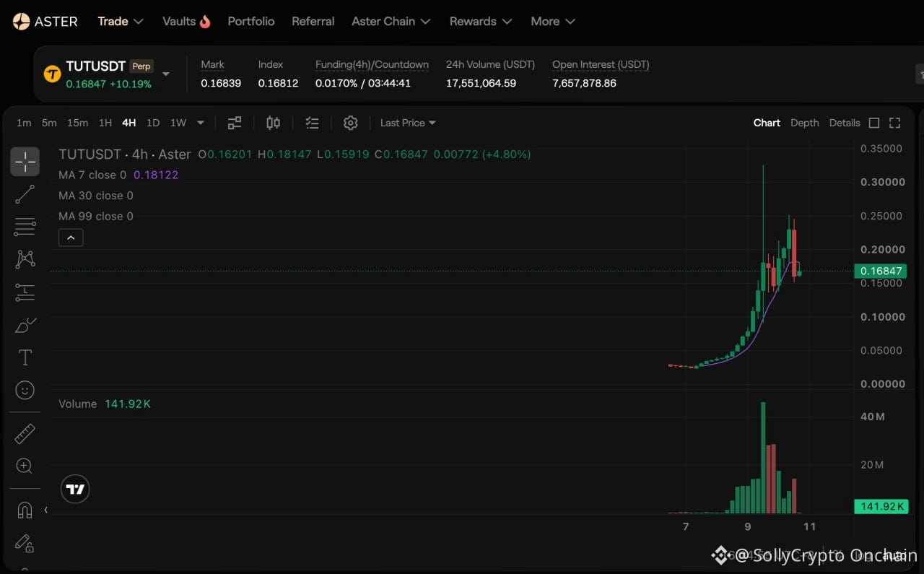The width and height of the screenshot is (924, 574).
Task: Click the 24h Volume (USDT) label
Action: pos(490,64)
